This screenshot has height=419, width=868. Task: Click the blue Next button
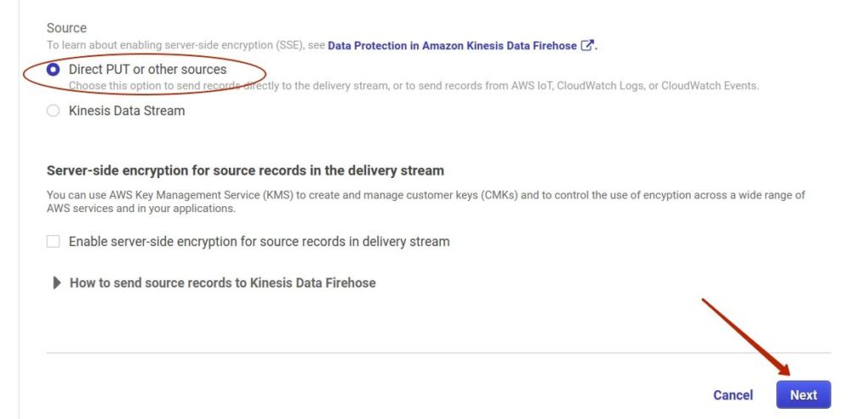coord(804,394)
